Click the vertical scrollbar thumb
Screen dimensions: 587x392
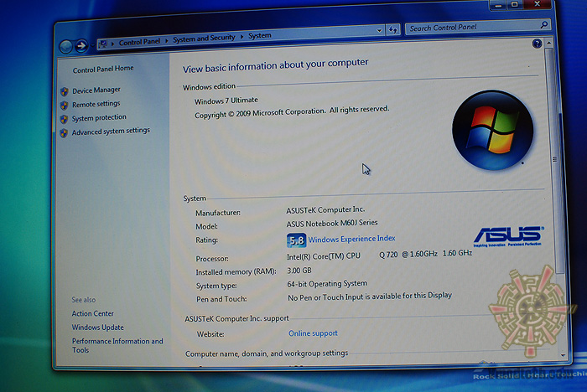[554, 160]
